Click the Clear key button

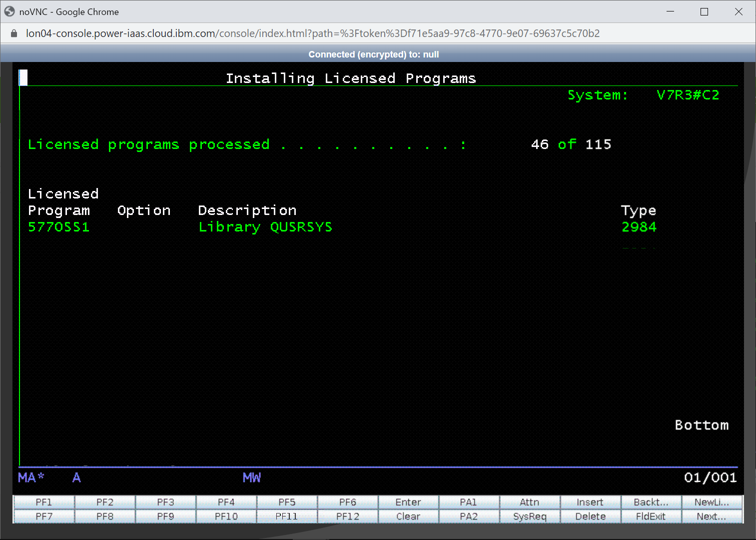click(x=408, y=516)
